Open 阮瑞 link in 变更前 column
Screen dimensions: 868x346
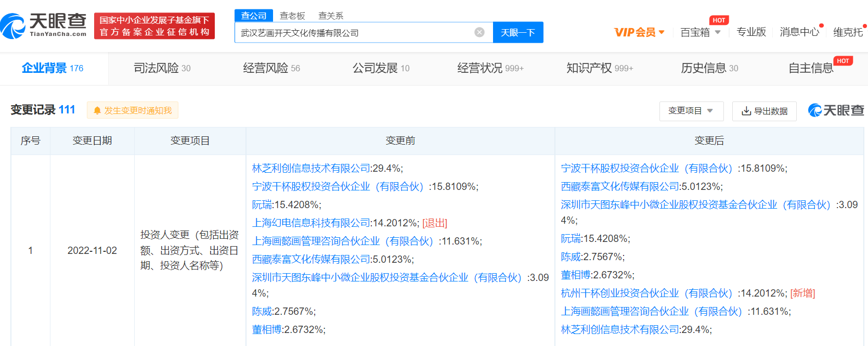tap(262, 204)
